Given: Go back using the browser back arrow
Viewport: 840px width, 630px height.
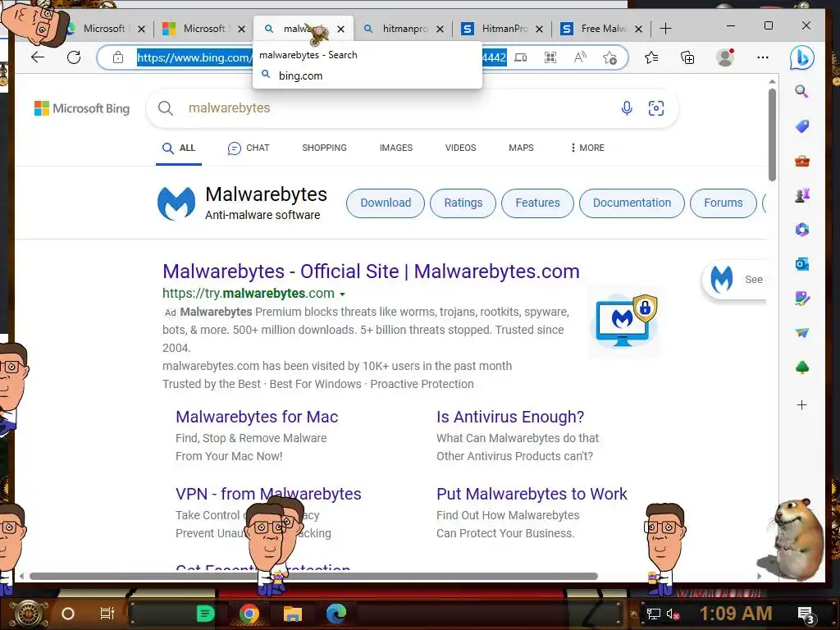Looking at the screenshot, I should click(x=38, y=57).
